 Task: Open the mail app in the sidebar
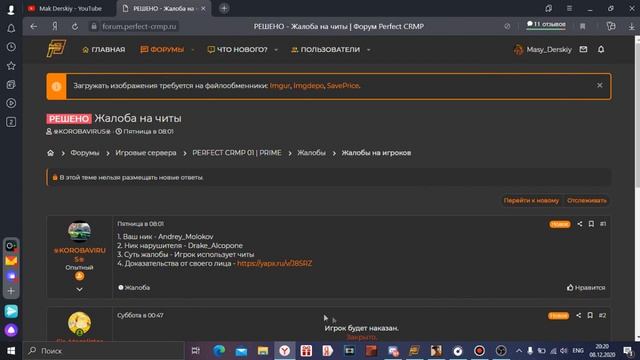click(11, 260)
